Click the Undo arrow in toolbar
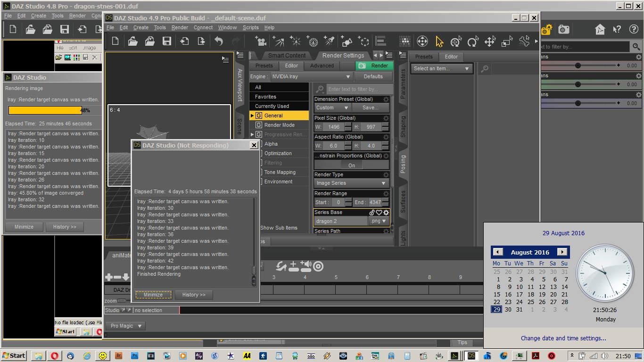Screen dimensions: 644x362 click(x=218, y=41)
